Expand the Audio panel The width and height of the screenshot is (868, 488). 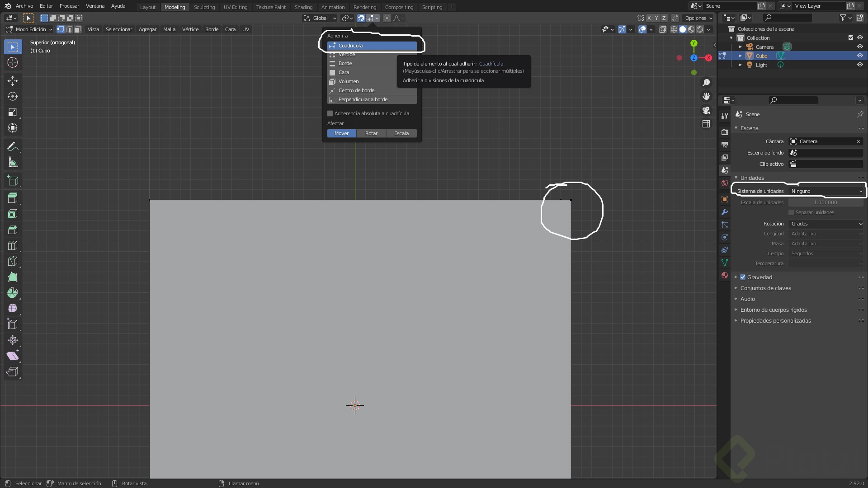[x=748, y=299]
